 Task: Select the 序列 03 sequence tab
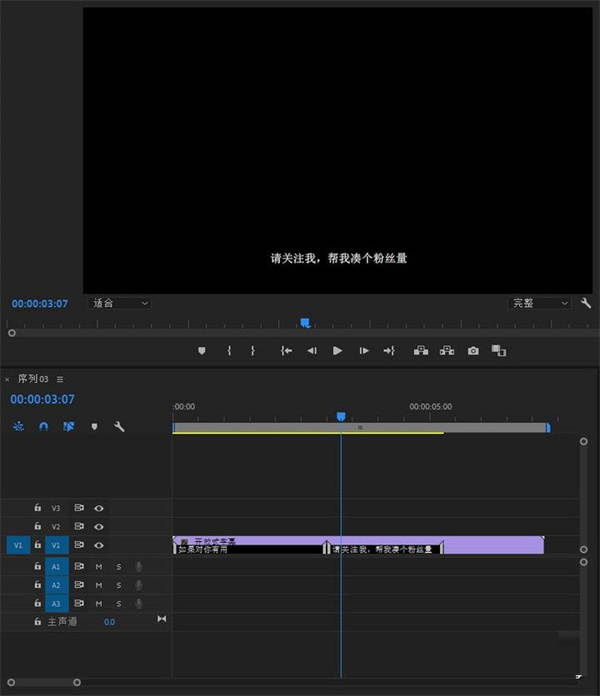tap(33, 380)
